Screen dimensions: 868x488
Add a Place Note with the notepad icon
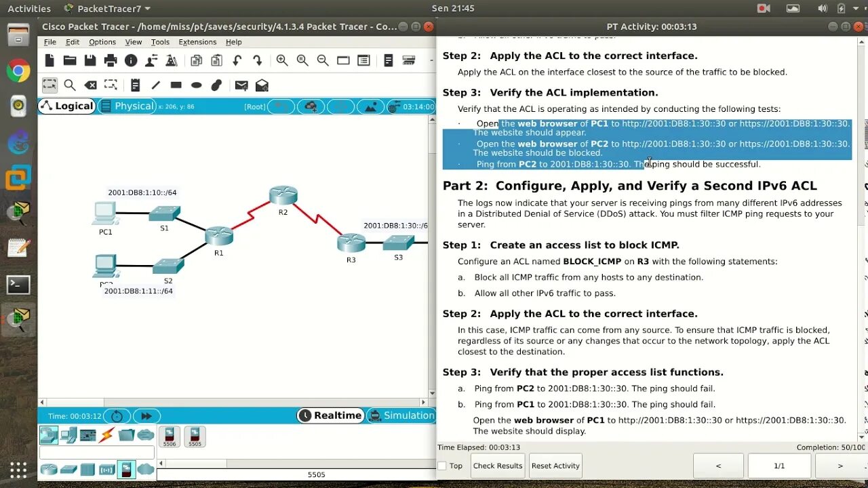point(135,85)
